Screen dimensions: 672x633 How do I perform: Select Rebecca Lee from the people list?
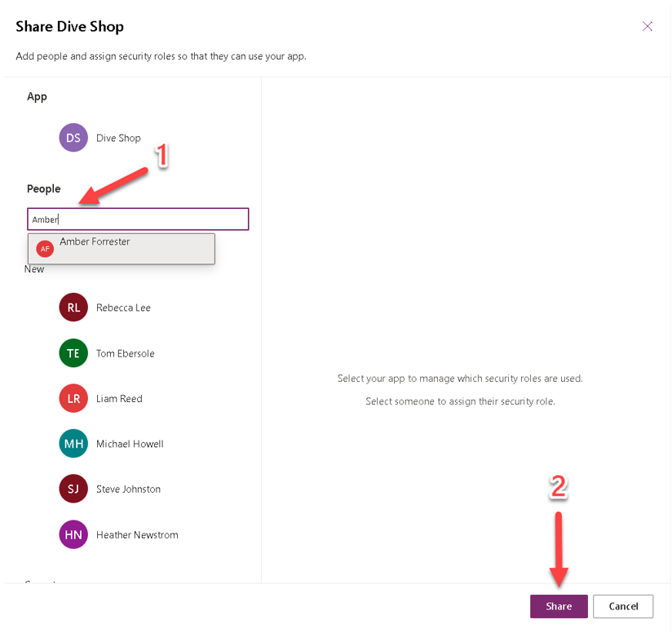(124, 308)
